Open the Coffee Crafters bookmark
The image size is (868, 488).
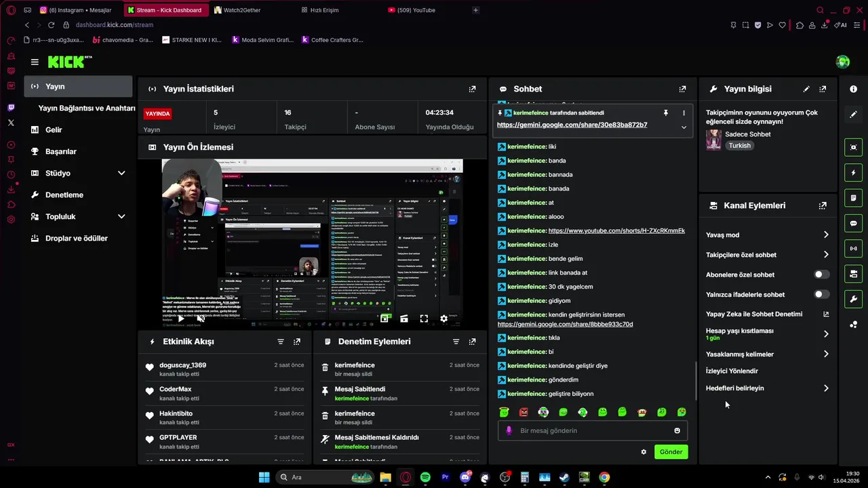[x=332, y=40]
